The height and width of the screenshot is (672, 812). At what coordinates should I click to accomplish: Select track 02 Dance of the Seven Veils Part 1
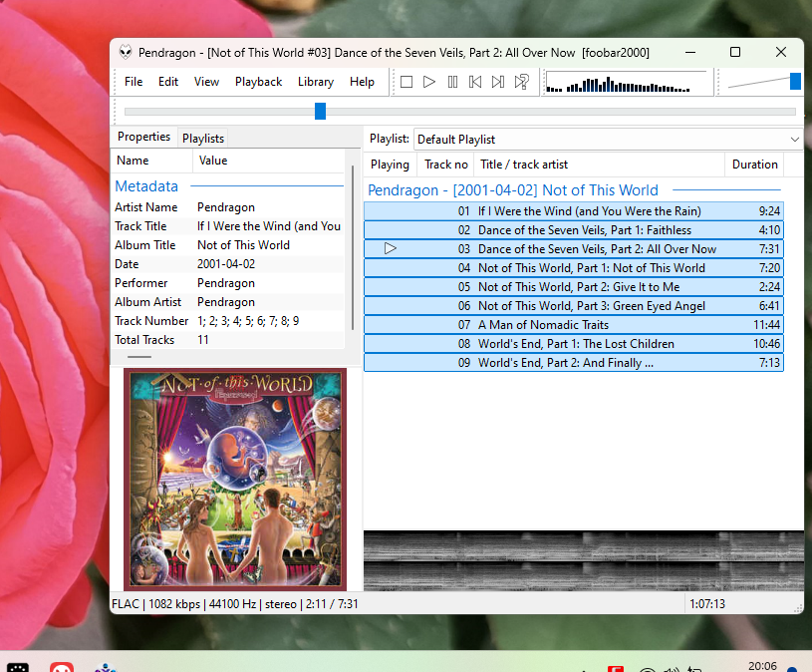coord(574,230)
